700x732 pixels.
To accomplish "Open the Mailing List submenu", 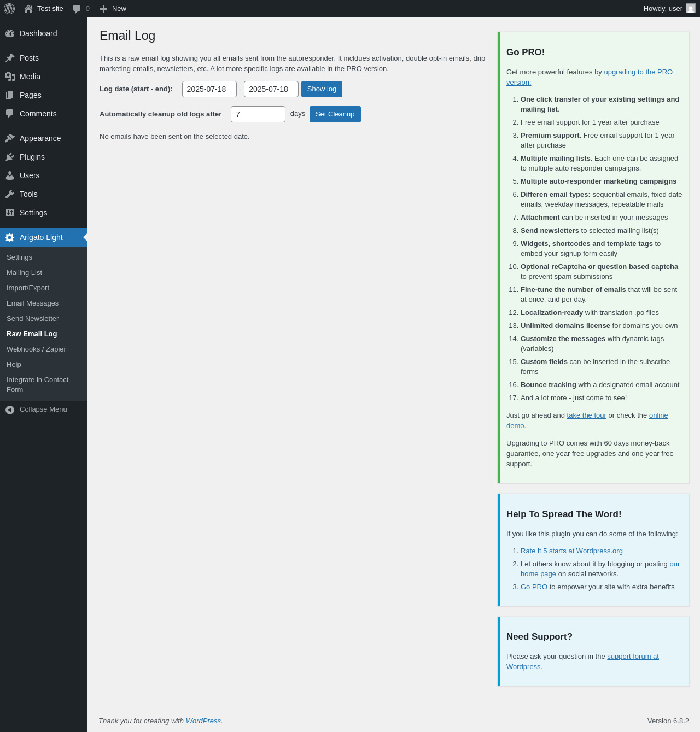I will point(24,273).
